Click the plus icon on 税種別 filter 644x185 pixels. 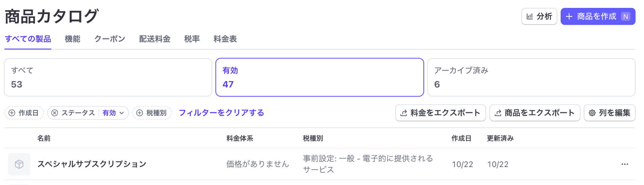coord(140,113)
